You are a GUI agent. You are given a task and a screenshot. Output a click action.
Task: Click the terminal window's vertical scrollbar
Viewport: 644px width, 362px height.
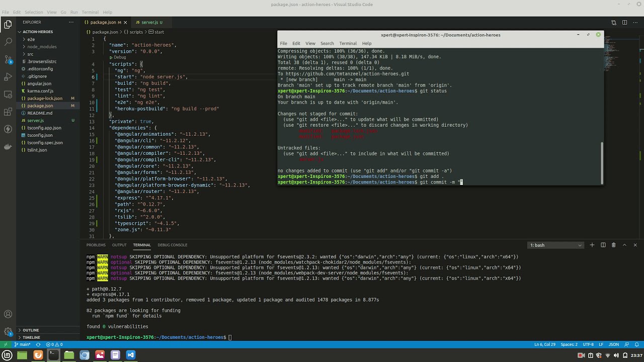(x=602, y=162)
